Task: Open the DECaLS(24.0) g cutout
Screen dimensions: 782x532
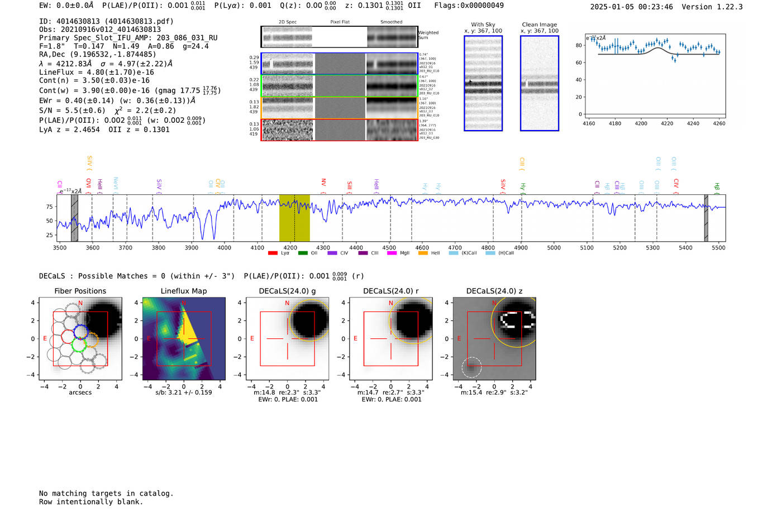Action: pos(287,339)
